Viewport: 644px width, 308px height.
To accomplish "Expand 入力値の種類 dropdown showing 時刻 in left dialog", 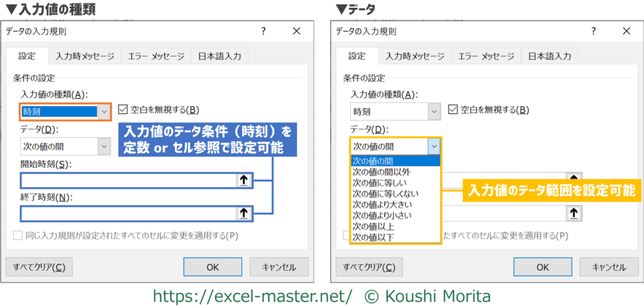I will click(x=104, y=111).
